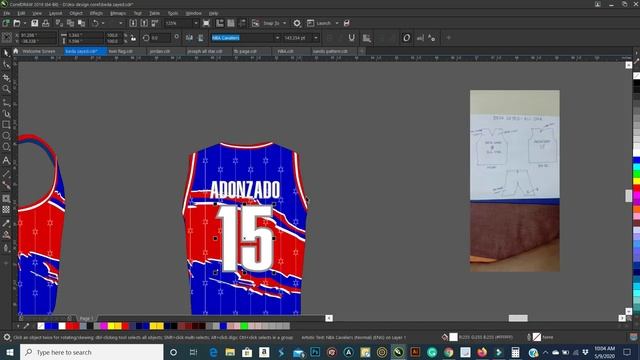The width and height of the screenshot is (640, 360).
Task: Toggle show rulers button in toolbar
Action: [220, 23]
